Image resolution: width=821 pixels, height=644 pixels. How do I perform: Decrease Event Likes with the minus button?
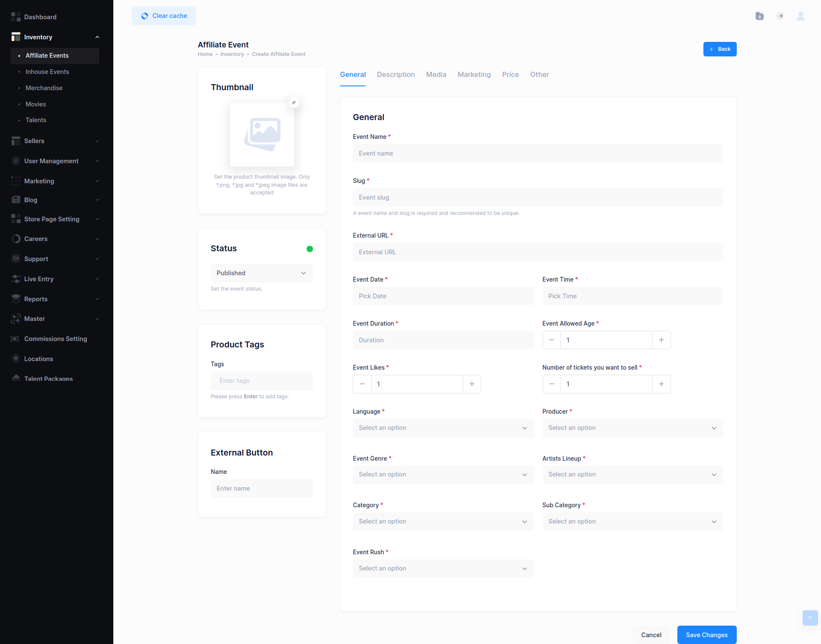(362, 384)
